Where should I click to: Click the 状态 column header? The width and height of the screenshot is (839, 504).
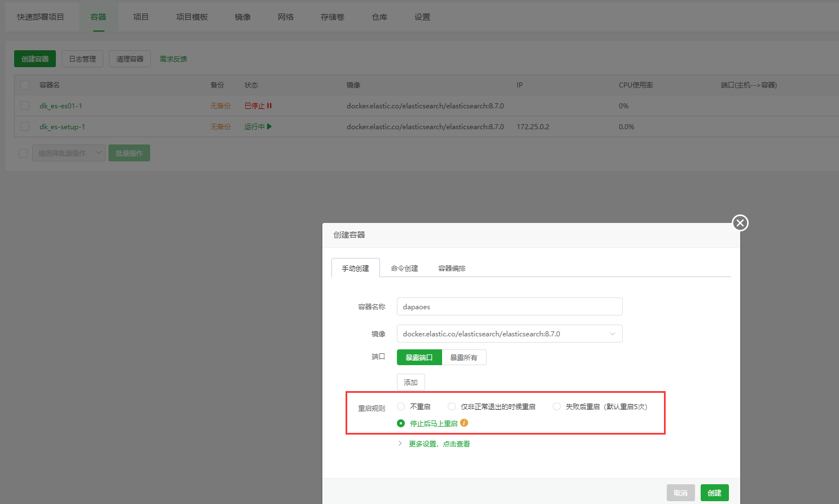click(251, 85)
